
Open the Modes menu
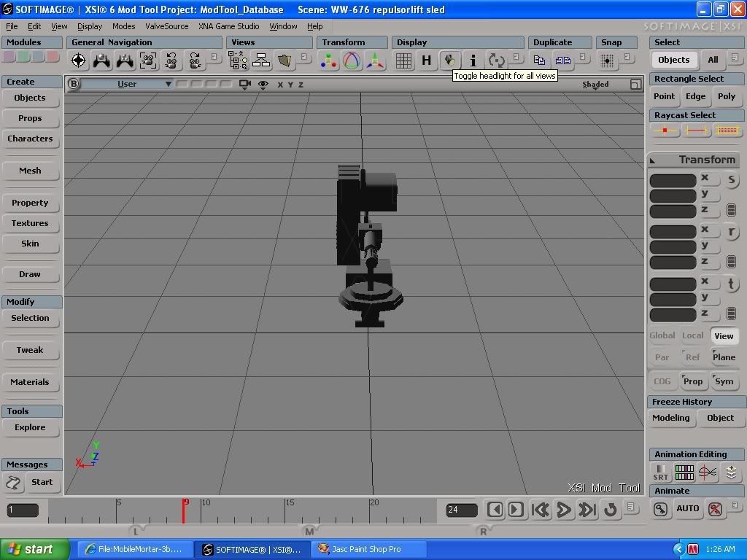pos(123,26)
